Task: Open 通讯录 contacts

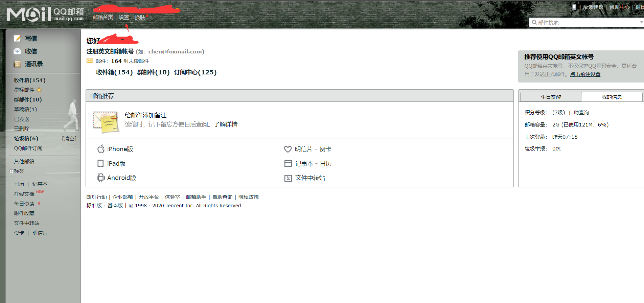Action: (34, 64)
